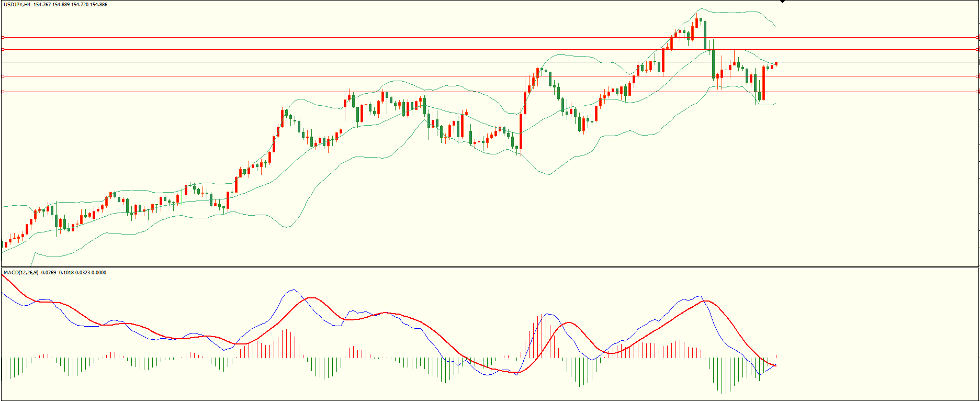
Task: Click the latest rightmost candlestick
Action: (x=776, y=64)
